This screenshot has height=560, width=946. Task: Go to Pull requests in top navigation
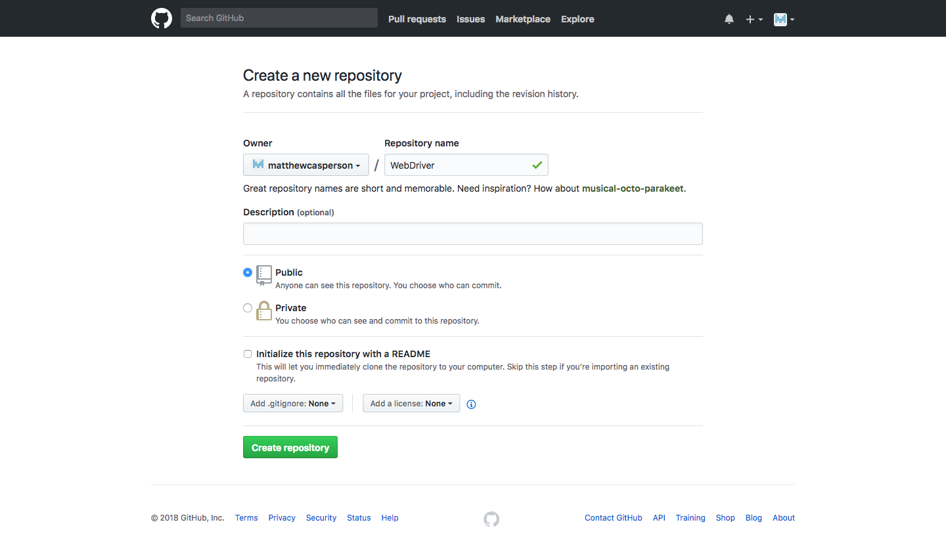pyautogui.click(x=417, y=19)
